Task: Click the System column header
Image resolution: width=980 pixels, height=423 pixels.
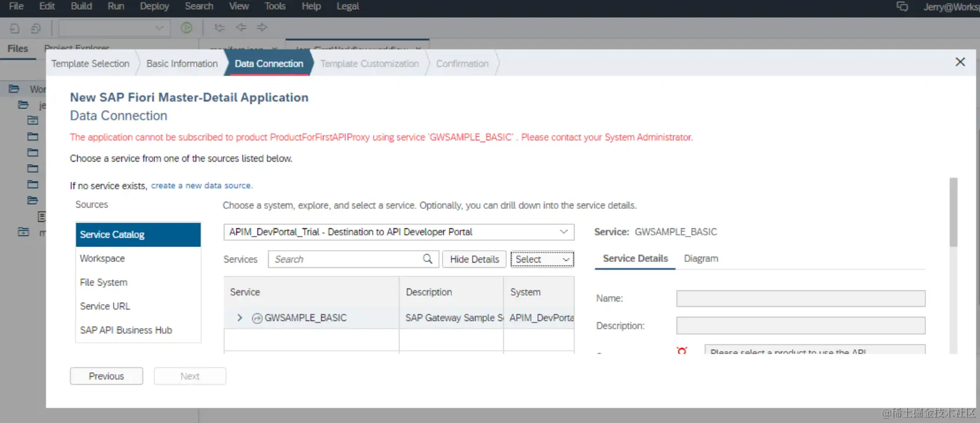Action: pos(539,292)
